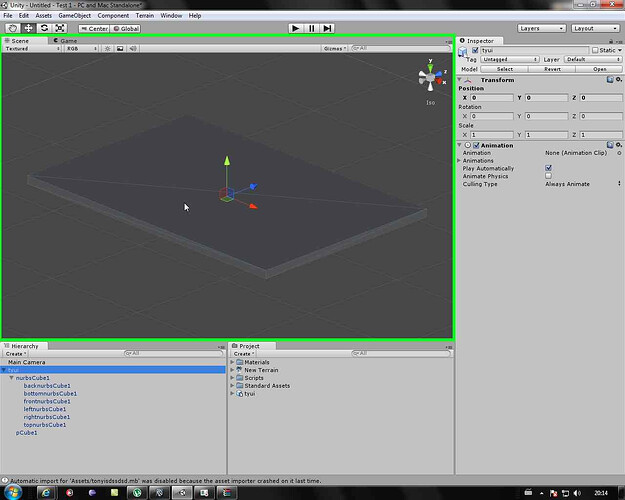This screenshot has height=500, width=625.
Task: Toggle Center pivot mode button
Action: pos(94,29)
